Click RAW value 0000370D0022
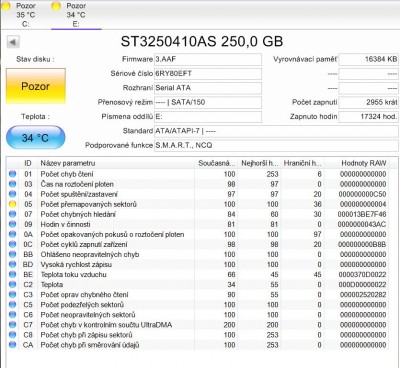The width and height of the screenshot is (400, 368). coord(362,274)
